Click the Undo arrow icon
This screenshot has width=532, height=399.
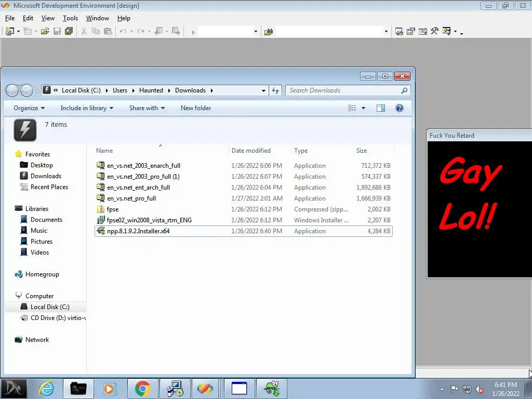click(123, 32)
